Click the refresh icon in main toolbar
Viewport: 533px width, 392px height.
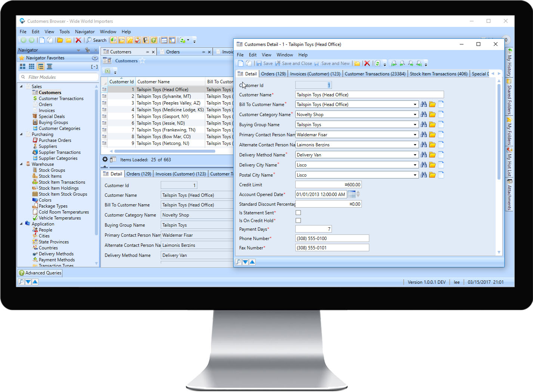click(x=182, y=40)
